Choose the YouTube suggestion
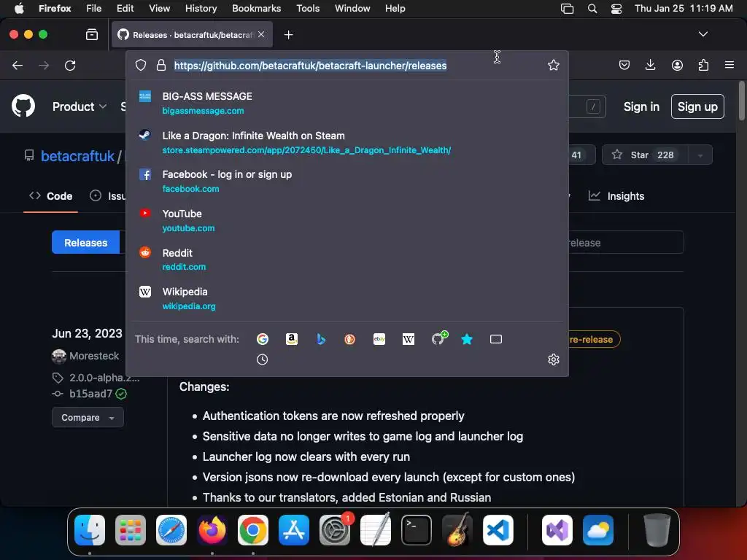 pos(347,220)
